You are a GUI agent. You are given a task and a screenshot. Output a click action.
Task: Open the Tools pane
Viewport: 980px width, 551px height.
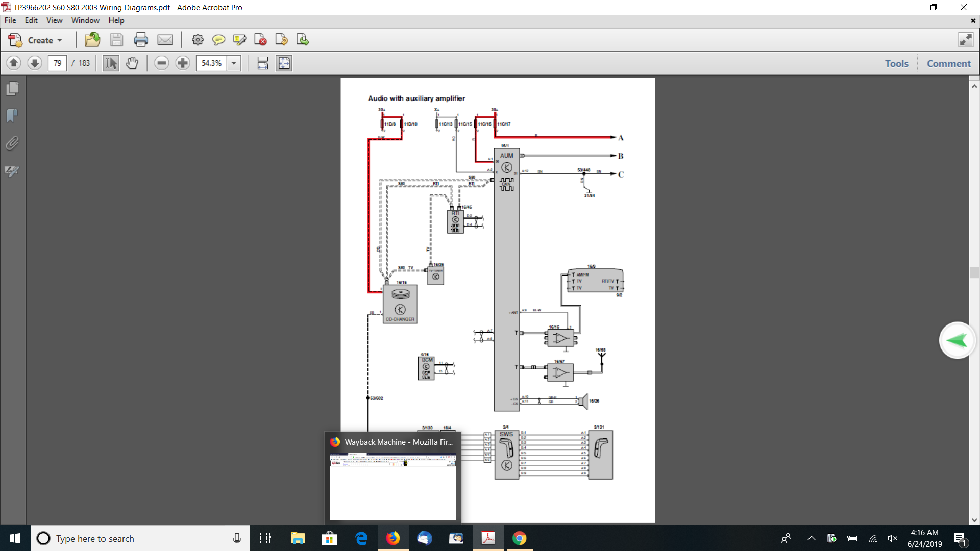(896, 63)
